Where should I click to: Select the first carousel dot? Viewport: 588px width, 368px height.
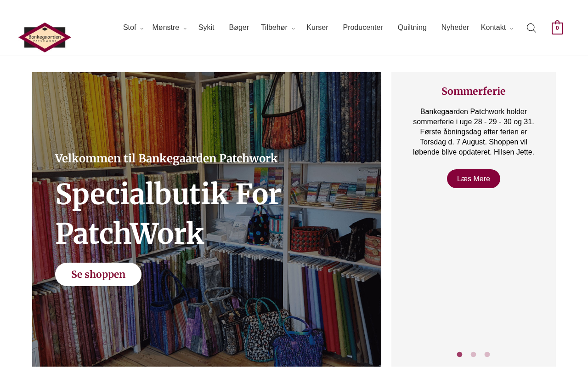pyautogui.click(x=459, y=355)
